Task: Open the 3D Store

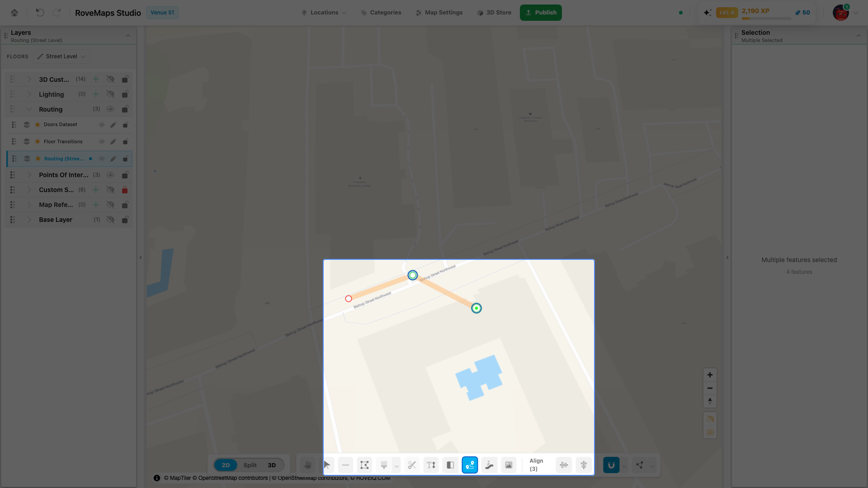Action: tap(494, 13)
